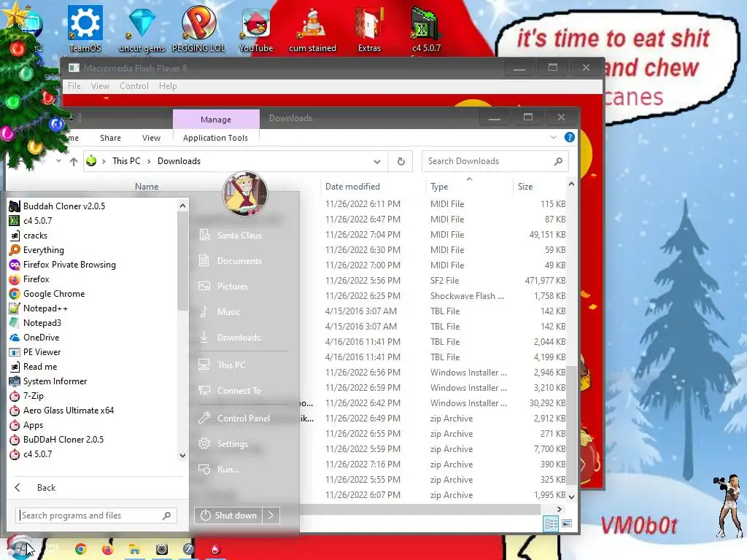Open Pictures from the Start menu
Screen dimensions: 747x560
(233, 287)
